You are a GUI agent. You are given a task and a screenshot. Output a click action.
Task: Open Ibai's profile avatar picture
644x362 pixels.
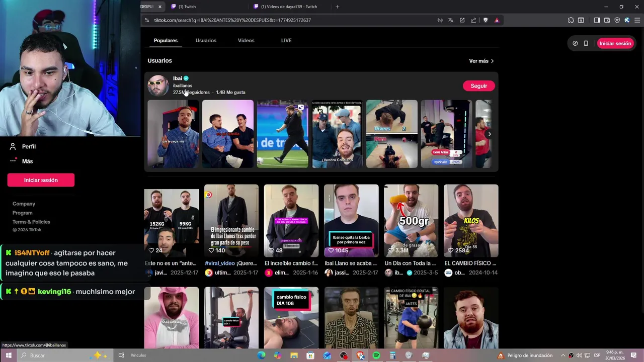[158, 85]
